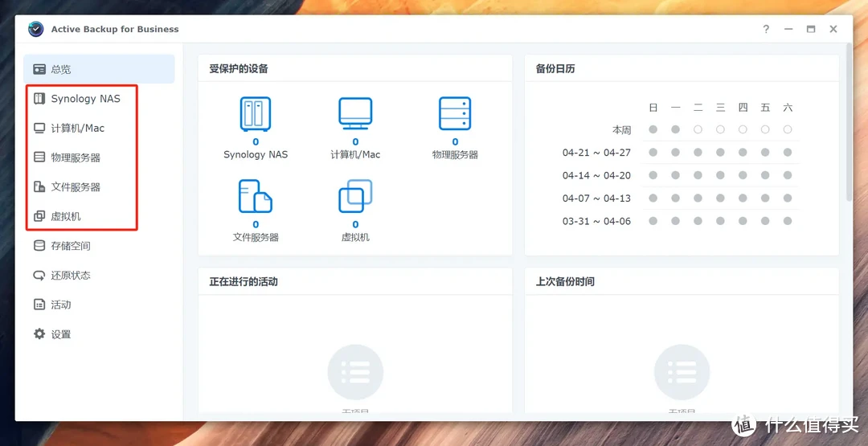Click the 物理服务器 server icon in protected devices
Screen dimensions: 868x446
pos(455,114)
